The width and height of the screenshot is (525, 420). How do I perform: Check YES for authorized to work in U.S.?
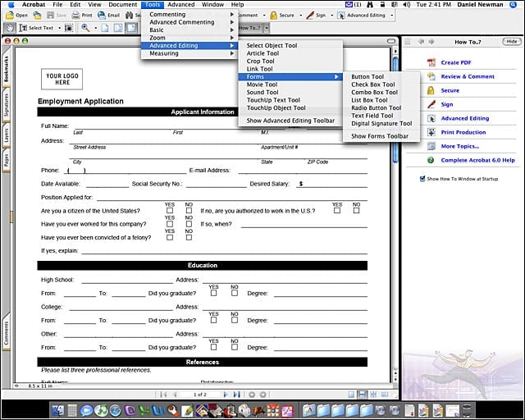pyautogui.click(x=337, y=211)
